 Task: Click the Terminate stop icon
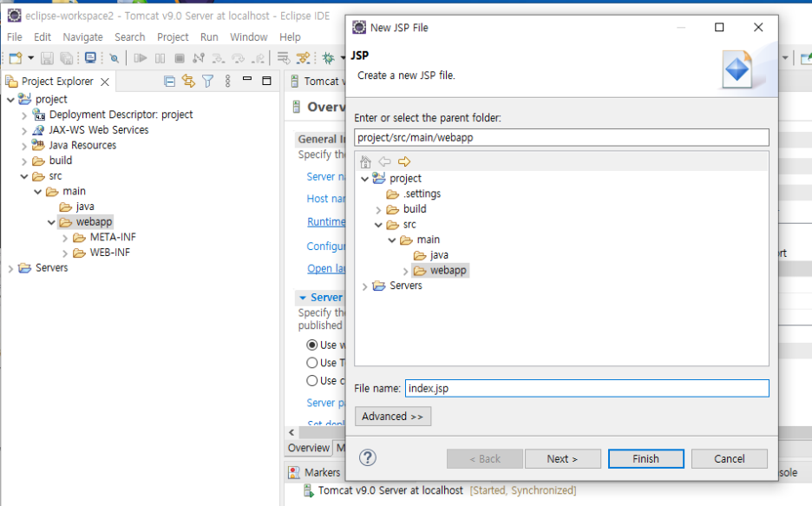(180, 58)
